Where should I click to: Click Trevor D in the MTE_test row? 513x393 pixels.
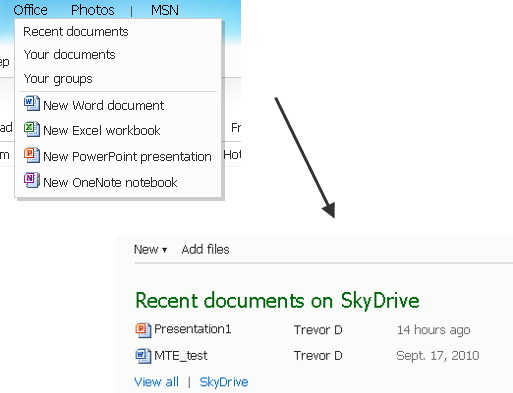(x=318, y=356)
